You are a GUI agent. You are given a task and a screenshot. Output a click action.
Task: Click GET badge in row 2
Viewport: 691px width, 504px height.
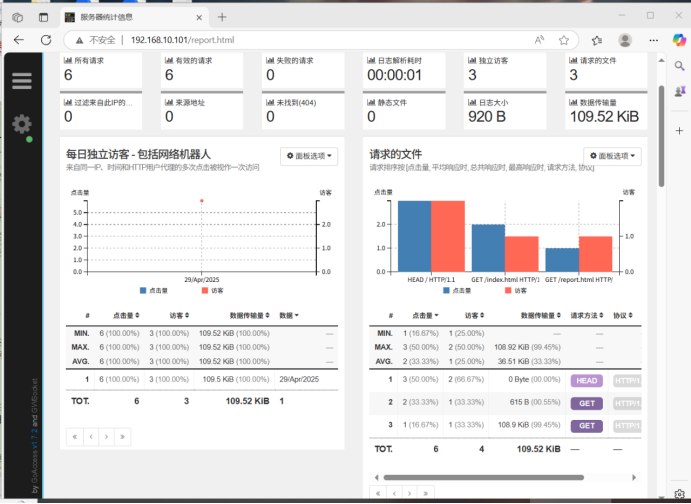coord(587,404)
